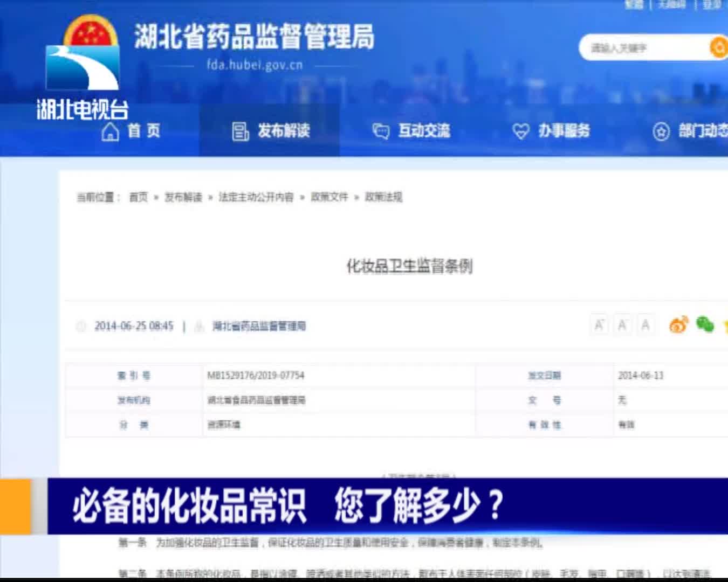Click 首页 in the breadcrumb path

click(138, 197)
